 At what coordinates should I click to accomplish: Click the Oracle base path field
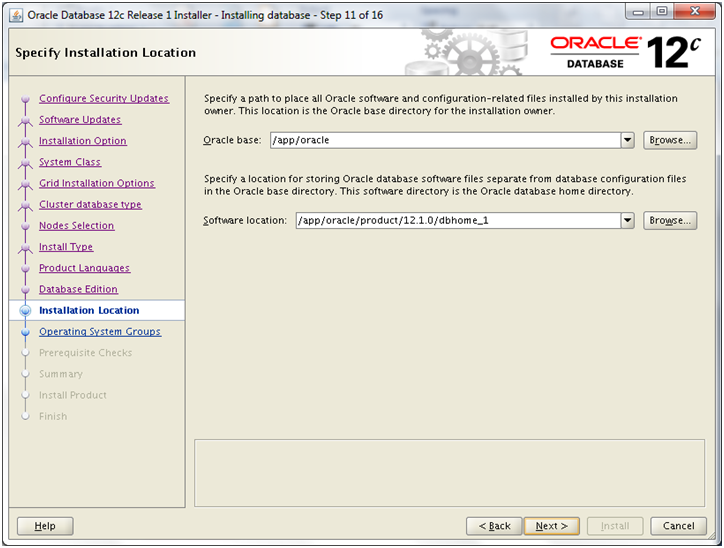446,140
